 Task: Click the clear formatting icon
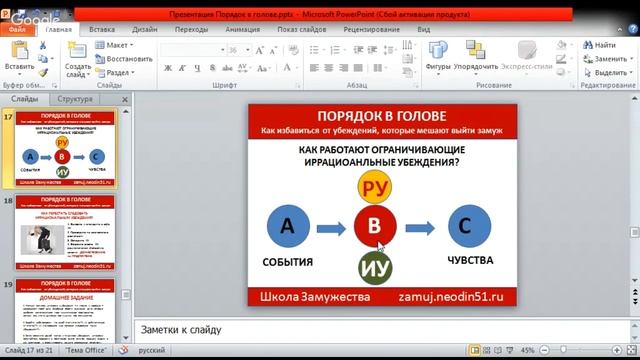(x=293, y=50)
